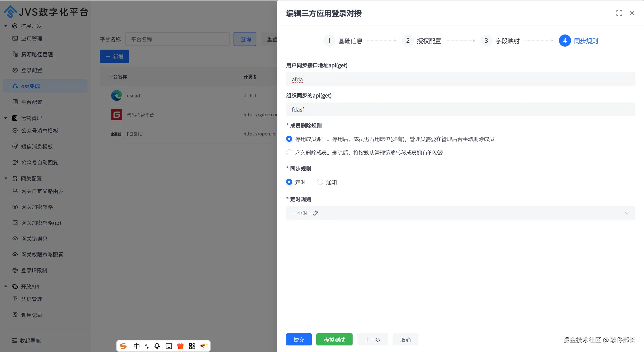Collapse the 运营管理 sidebar group
The width and height of the screenshot is (644, 352).
[6, 118]
